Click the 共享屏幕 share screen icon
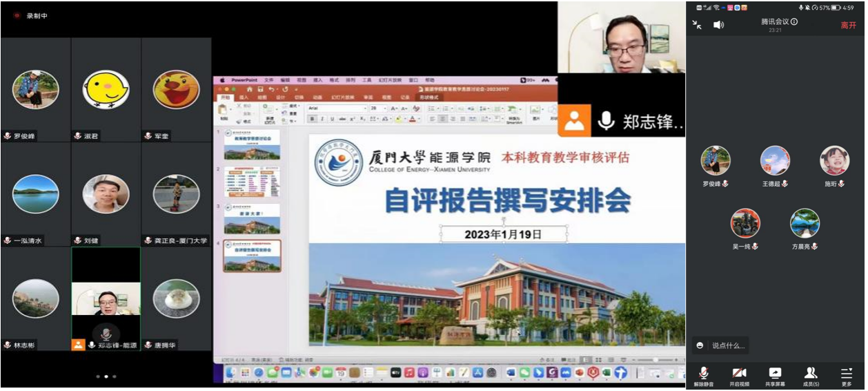 (x=775, y=375)
